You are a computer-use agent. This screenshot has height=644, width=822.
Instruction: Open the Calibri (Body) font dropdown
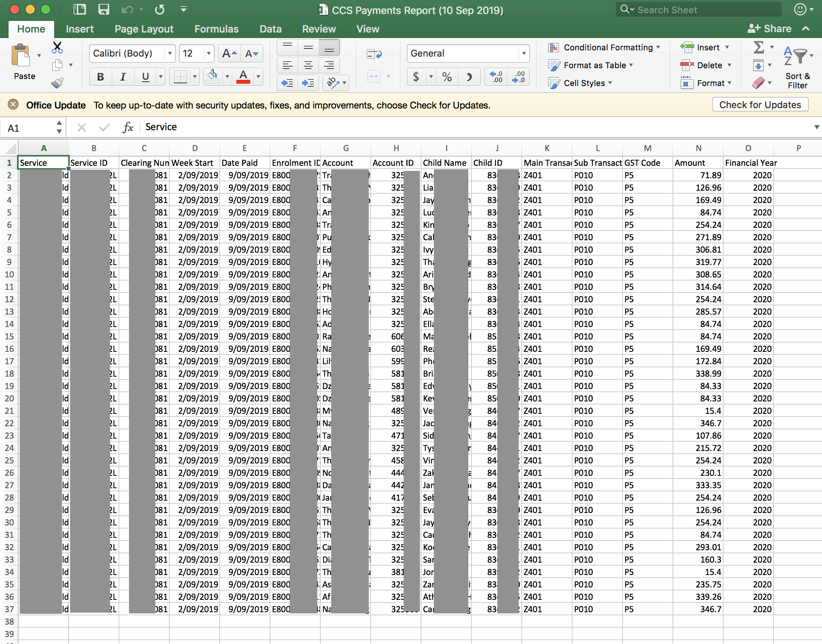[x=170, y=53]
